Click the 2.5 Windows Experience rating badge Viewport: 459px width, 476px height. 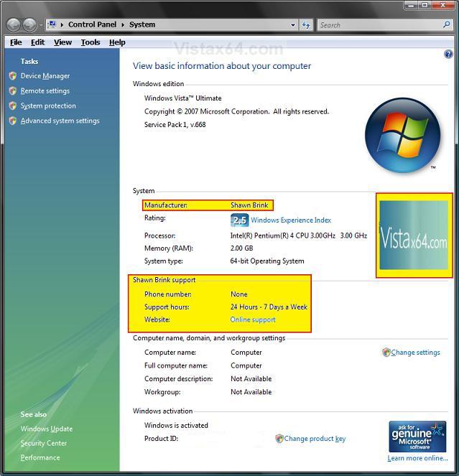coord(239,220)
